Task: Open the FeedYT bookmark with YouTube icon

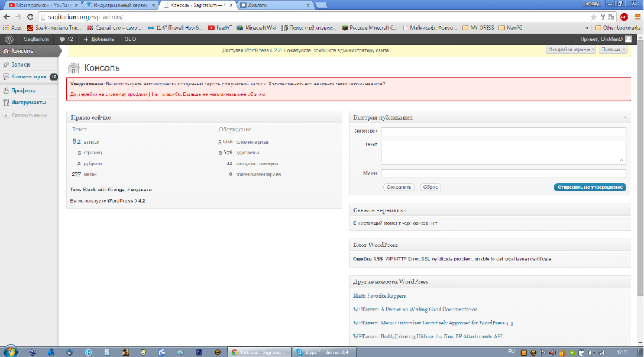Action: [220, 28]
